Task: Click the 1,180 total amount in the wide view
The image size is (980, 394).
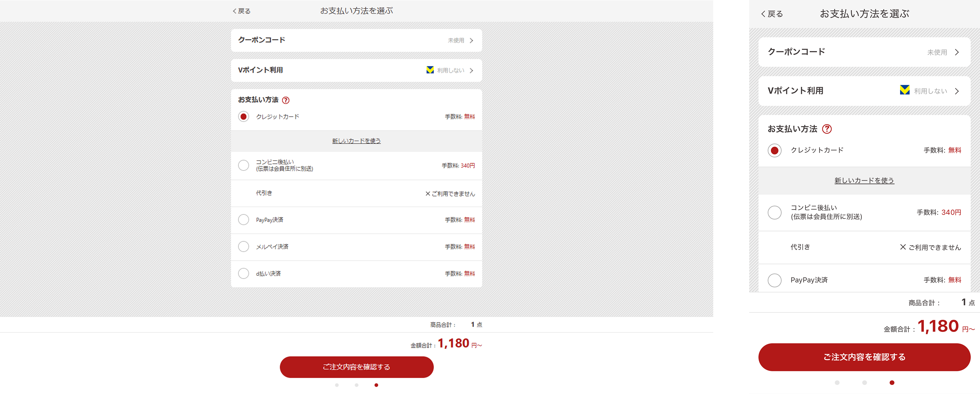Action: 453,343
